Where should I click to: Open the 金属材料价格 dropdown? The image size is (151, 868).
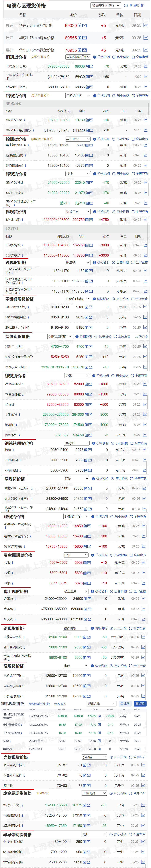[x=106, y=6]
